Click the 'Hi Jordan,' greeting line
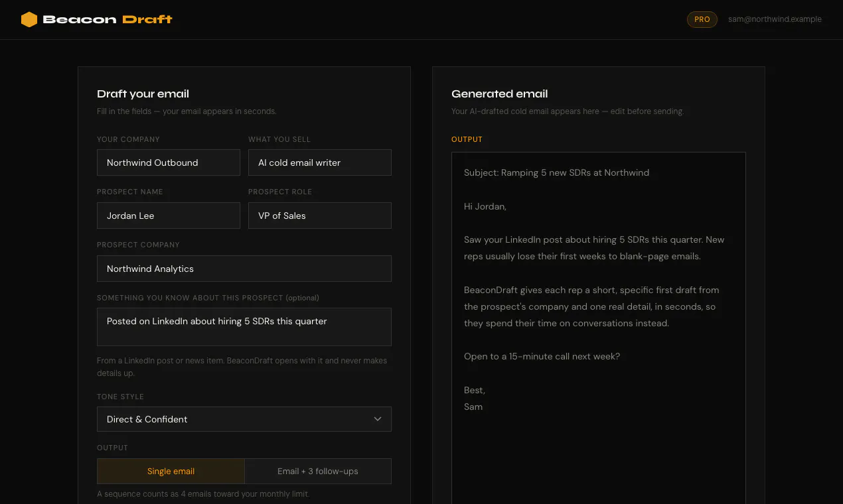843x504 pixels. coord(485,206)
